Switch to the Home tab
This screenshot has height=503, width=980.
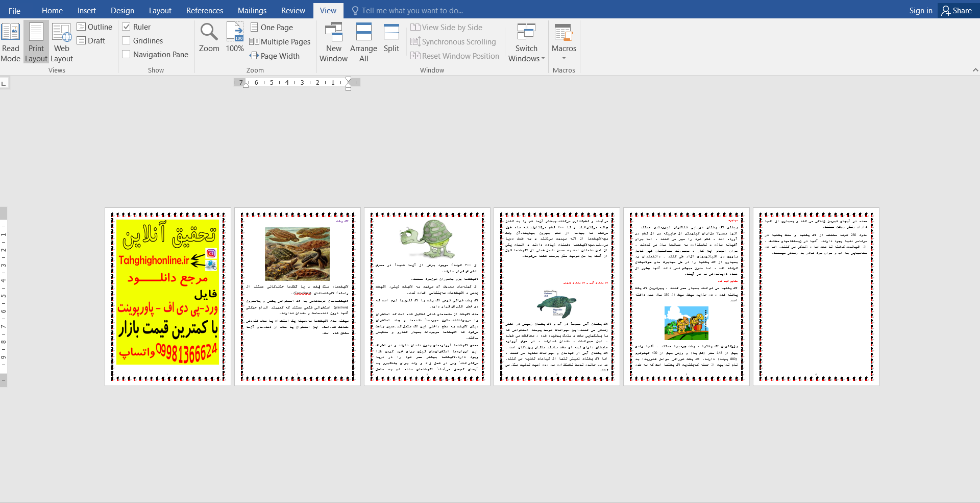[52, 10]
